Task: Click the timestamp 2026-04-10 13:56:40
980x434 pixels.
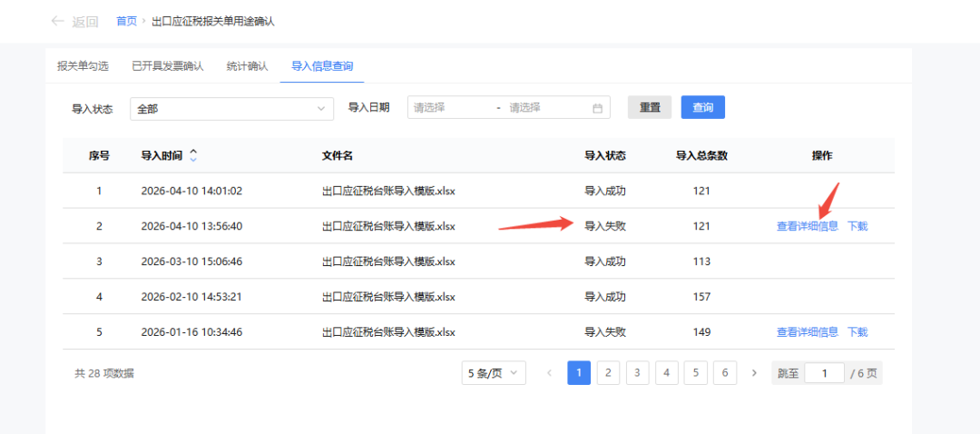Action: 191,226
